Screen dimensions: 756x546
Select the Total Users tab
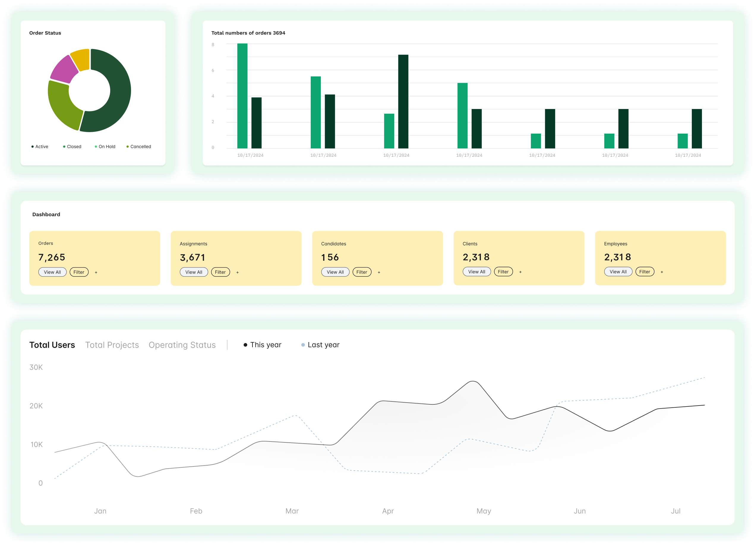[x=52, y=345]
